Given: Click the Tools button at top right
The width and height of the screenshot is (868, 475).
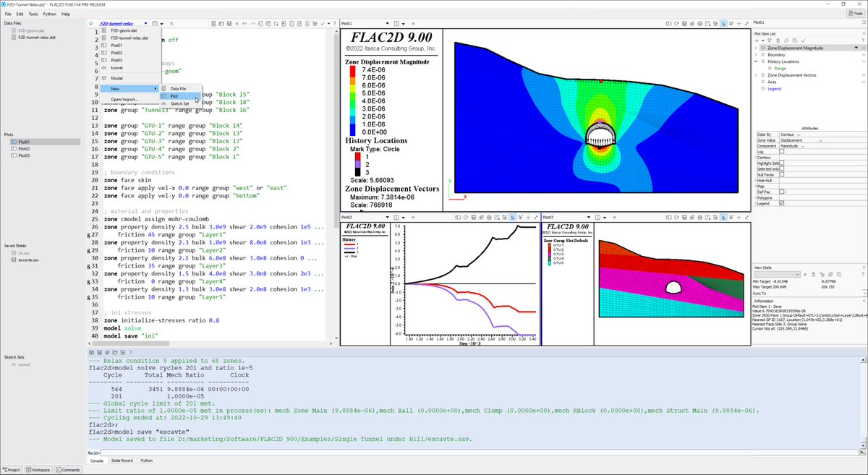Looking at the screenshot, I should pos(854,14).
